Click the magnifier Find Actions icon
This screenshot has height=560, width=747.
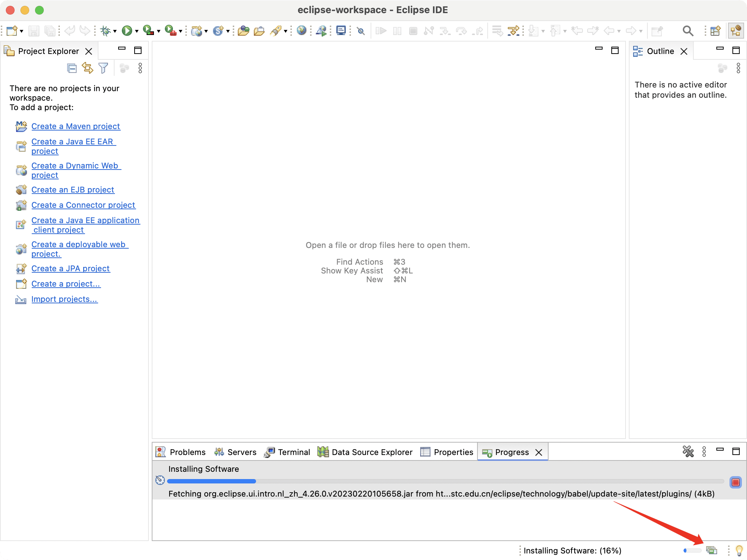[x=688, y=31]
